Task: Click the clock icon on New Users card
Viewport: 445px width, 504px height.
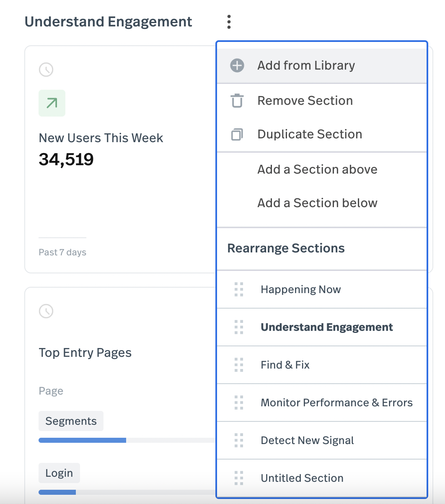Action: click(x=46, y=70)
